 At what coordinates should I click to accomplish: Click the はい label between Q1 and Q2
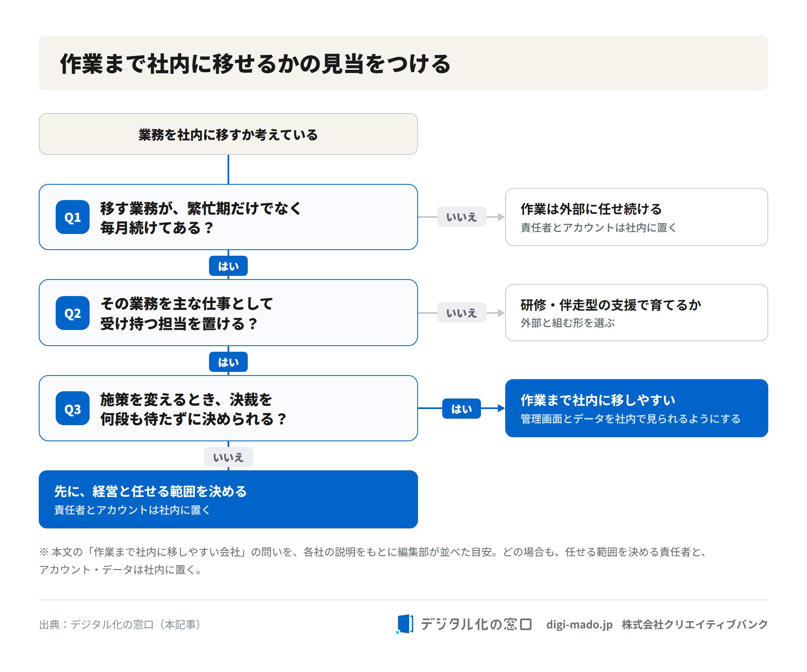coord(228,266)
